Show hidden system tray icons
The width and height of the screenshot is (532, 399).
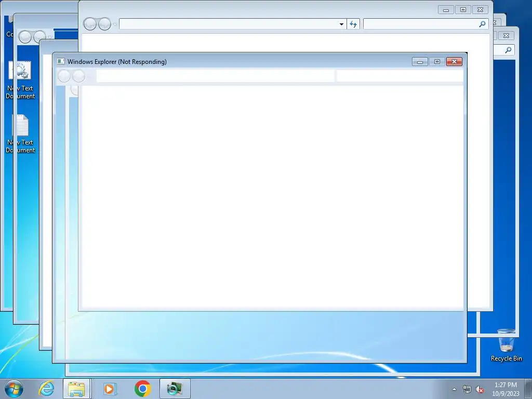[x=454, y=390]
